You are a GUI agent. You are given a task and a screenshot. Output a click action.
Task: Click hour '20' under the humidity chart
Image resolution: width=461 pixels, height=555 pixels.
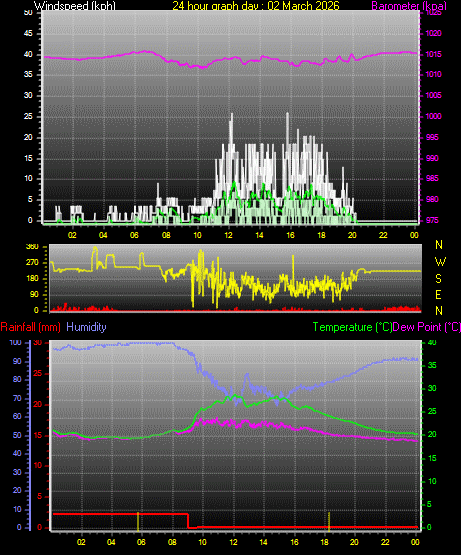coord(354,542)
